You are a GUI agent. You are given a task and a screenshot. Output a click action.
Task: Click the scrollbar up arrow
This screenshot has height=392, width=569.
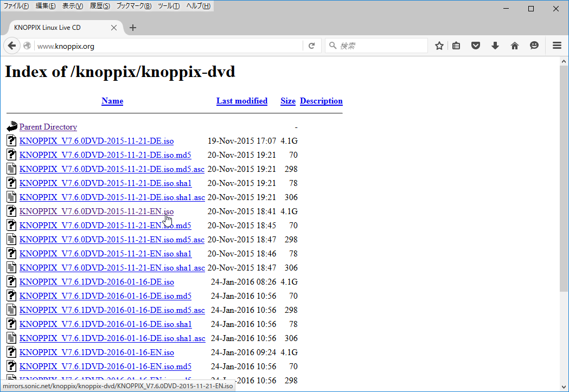564,61
